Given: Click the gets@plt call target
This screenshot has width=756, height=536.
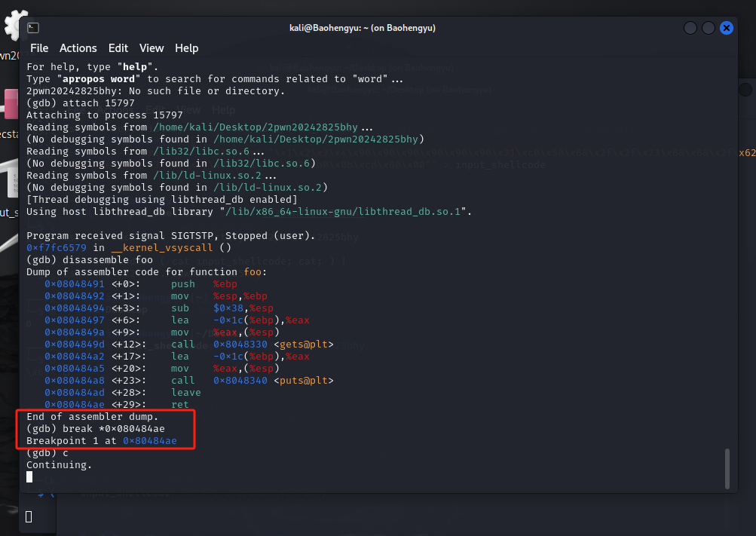Looking at the screenshot, I should [304, 345].
